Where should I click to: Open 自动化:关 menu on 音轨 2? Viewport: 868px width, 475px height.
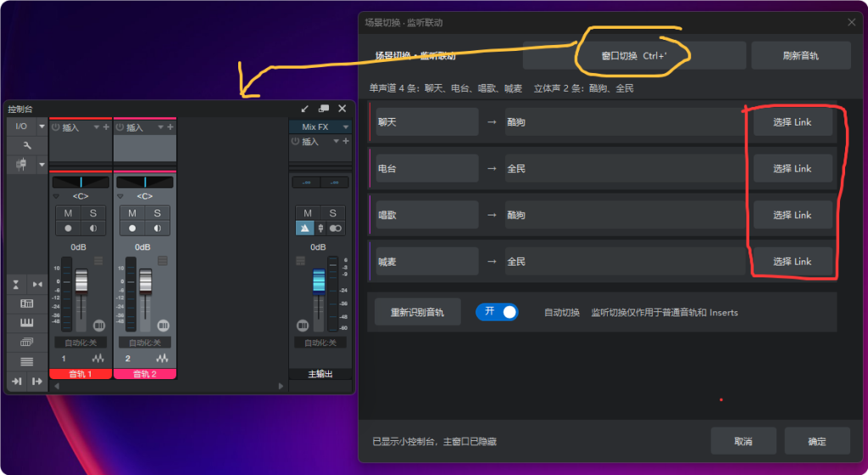click(145, 343)
